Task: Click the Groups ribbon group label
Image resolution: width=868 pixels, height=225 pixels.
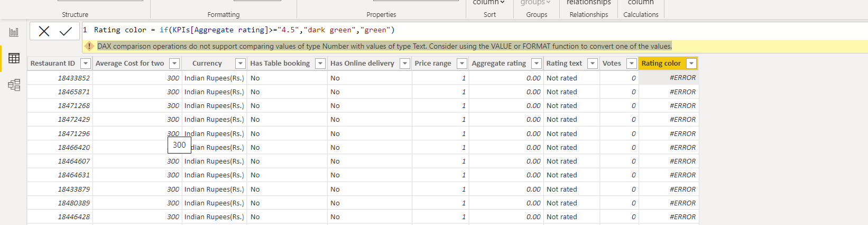Action: pos(537,15)
